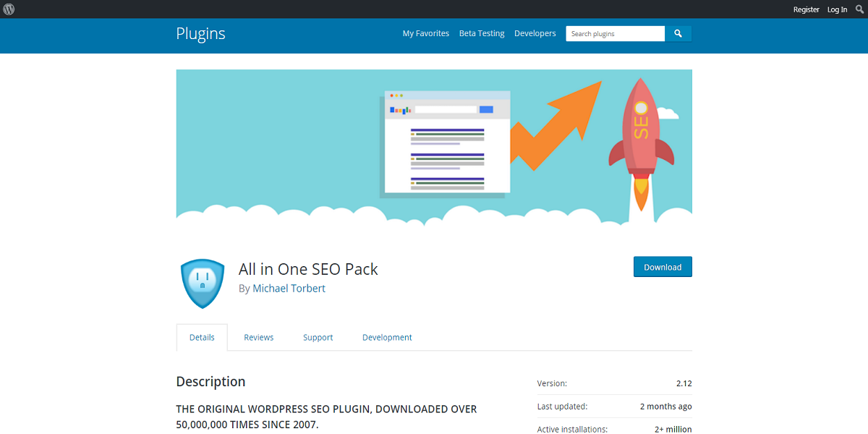Click the 'Last updated:' label
This screenshot has height=434, width=868.
click(562, 407)
